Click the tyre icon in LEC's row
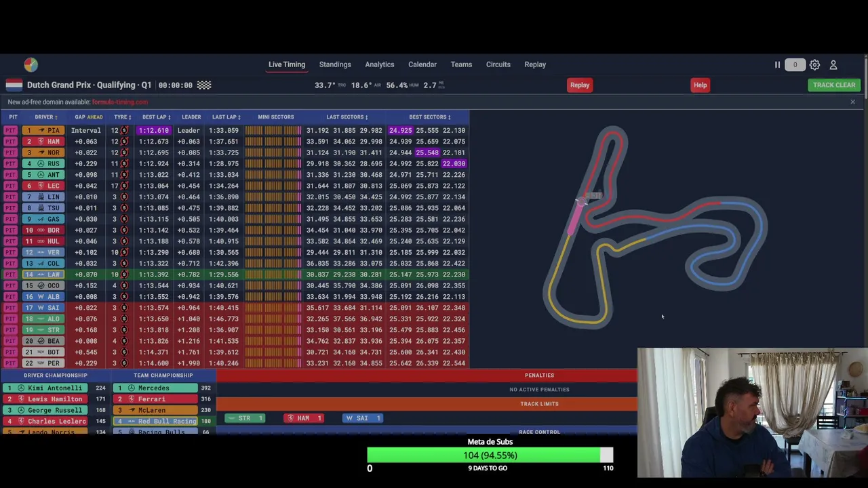Viewport: 868px width, 488px height. 124,186
